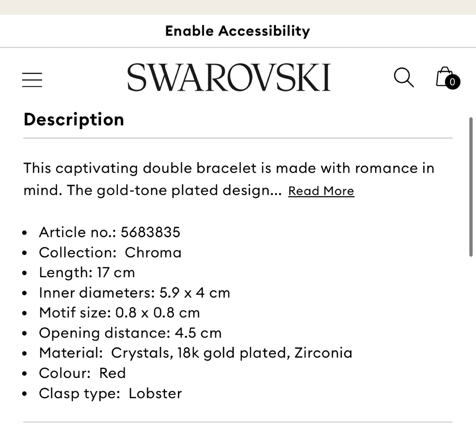This screenshot has height=448, width=476.
Task: Click the Opening distance: 4.5 cm line
Action: [130, 333]
